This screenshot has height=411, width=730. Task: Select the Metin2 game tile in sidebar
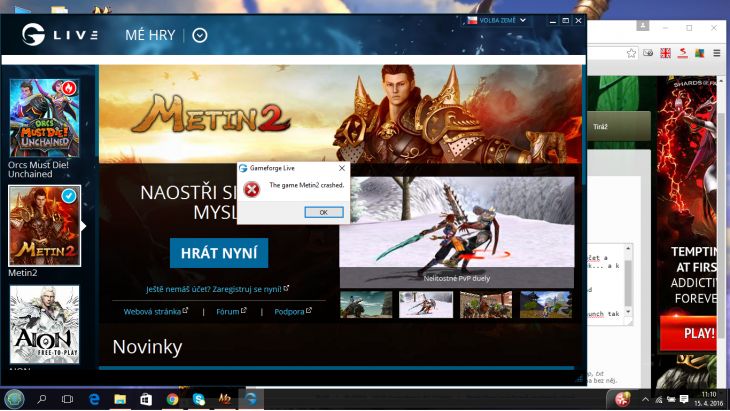coord(45,226)
